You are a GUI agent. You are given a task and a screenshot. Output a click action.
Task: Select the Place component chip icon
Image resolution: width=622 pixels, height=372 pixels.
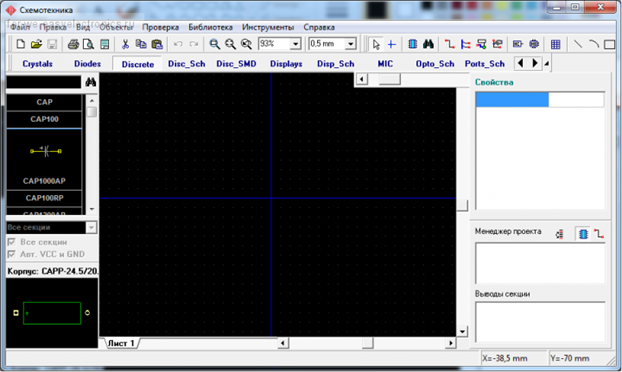413,44
